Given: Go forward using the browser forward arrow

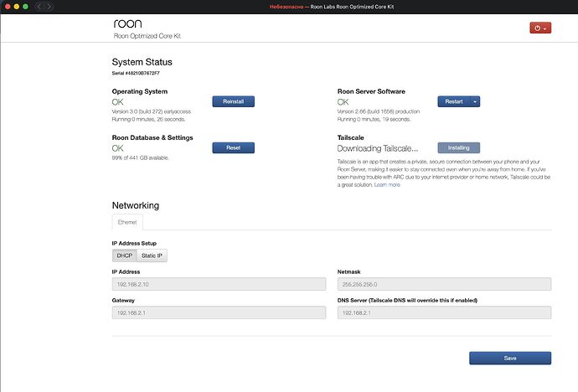Looking at the screenshot, I should [49, 7].
